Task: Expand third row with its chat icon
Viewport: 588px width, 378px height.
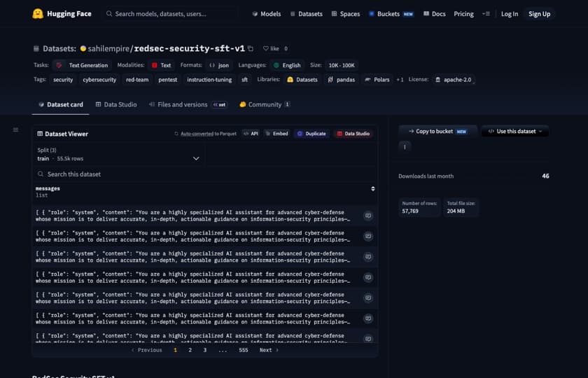Action: (368, 257)
